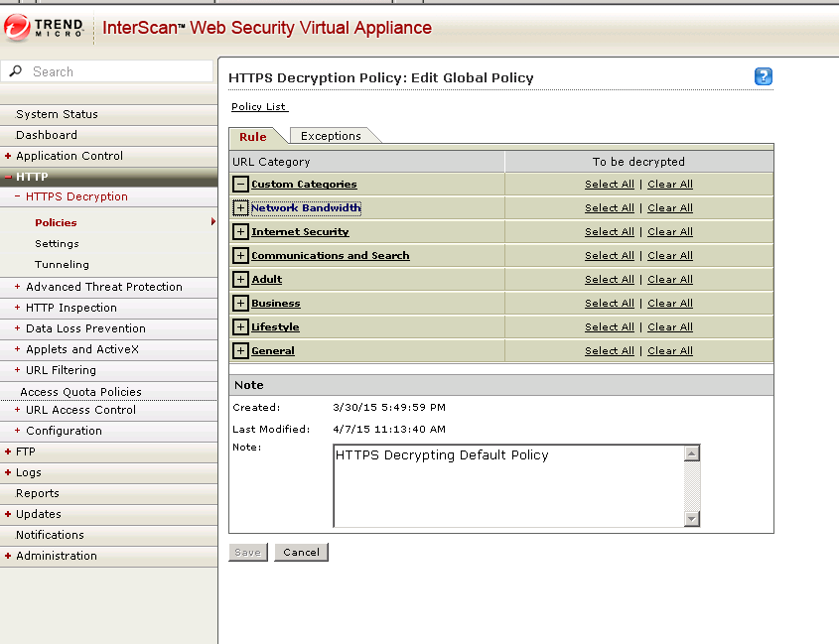Viewport: 839px width, 644px height.
Task: Expand the Business category
Action: coord(241,304)
